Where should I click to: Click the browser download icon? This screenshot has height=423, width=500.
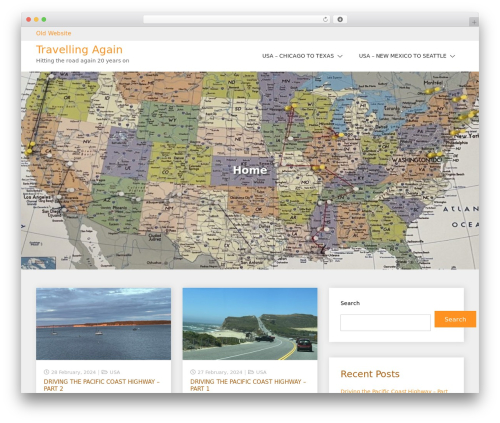coord(340,19)
